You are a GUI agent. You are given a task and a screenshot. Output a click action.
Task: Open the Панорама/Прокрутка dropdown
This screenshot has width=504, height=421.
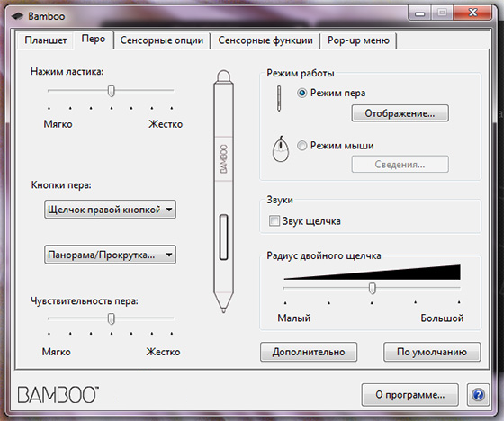pyautogui.click(x=110, y=255)
